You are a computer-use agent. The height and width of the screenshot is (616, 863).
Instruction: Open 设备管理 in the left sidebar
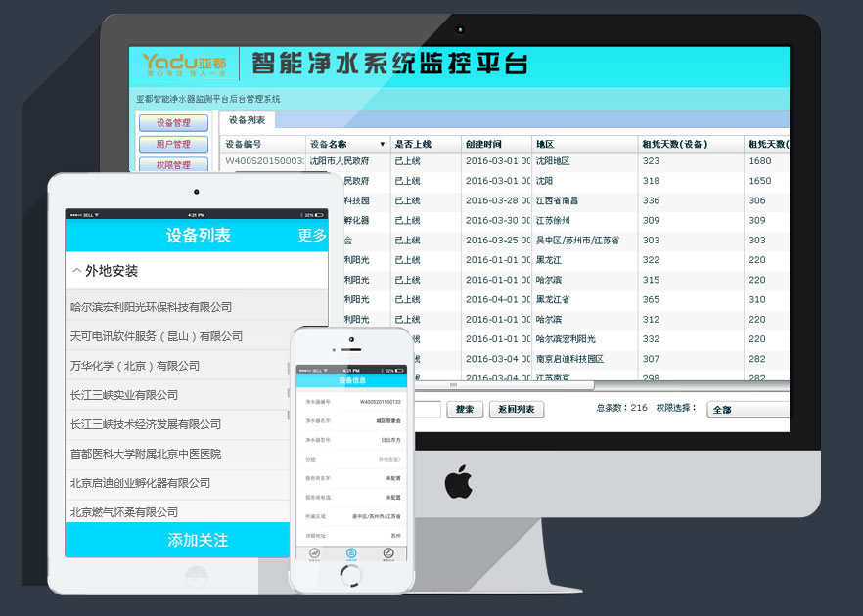tap(173, 123)
